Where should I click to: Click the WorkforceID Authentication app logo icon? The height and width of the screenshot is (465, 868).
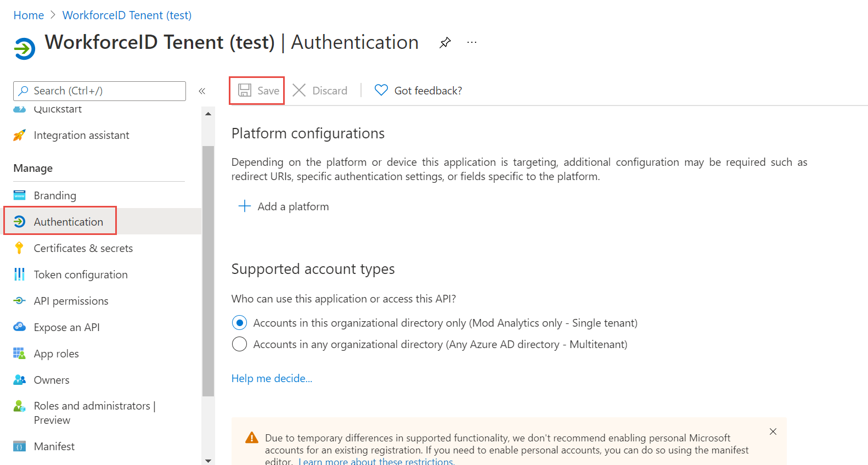point(24,49)
